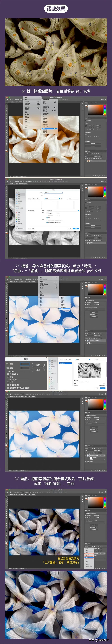The height and width of the screenshot is (644, 112).
Task: Select the Brush tool in the grayscale-fabric Photoshop window
Action: 7,202
